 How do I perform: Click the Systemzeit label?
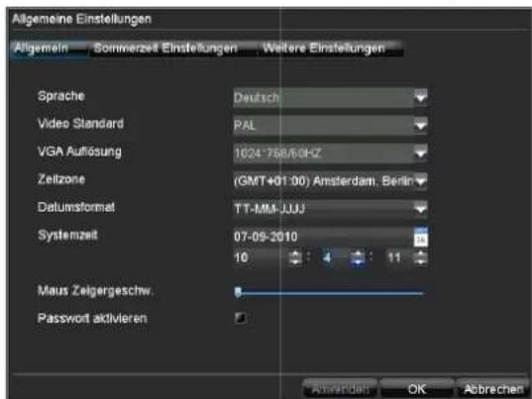point(67,235)
